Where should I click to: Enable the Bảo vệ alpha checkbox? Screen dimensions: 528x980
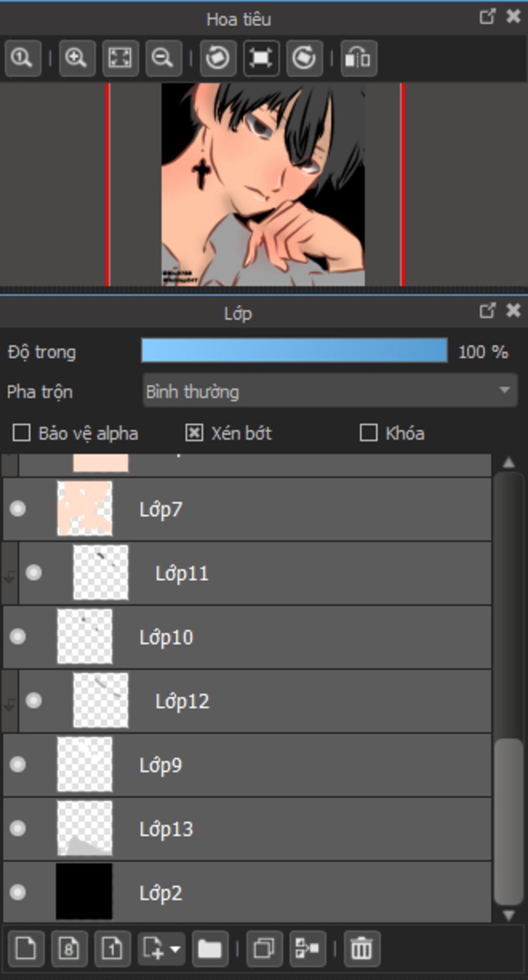[21, 433]
